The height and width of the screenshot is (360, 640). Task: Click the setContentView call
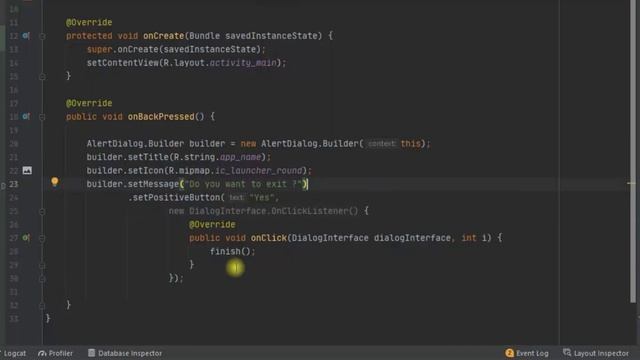[x=122, y=63]
